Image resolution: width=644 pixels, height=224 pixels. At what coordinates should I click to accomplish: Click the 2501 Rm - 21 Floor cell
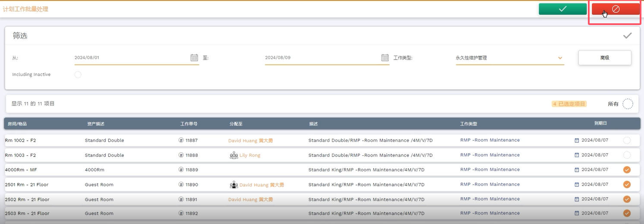(27, 185)
